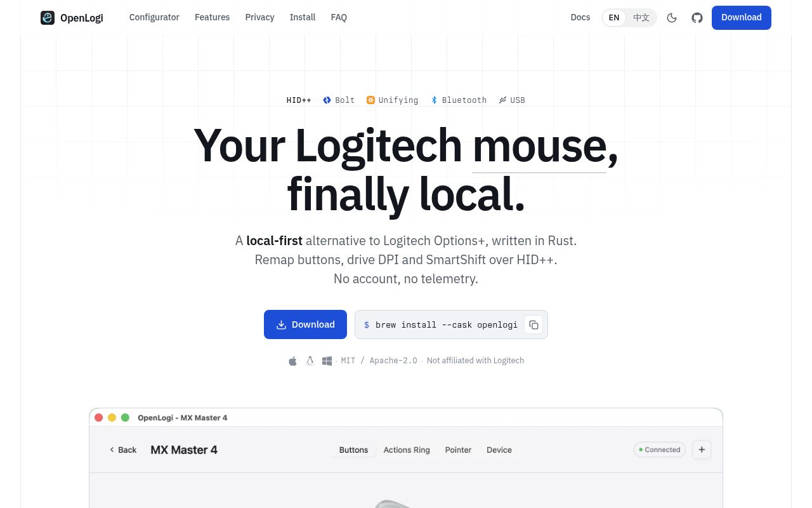Click the Bolt receiver icon
This screenshot has width=812, height=508.
pos(327,100)
